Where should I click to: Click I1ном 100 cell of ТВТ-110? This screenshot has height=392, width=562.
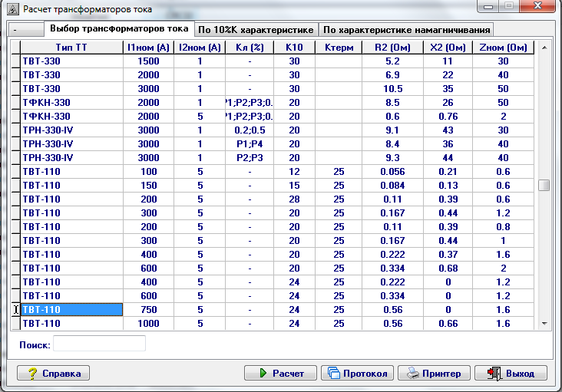(x=148, y=172)
